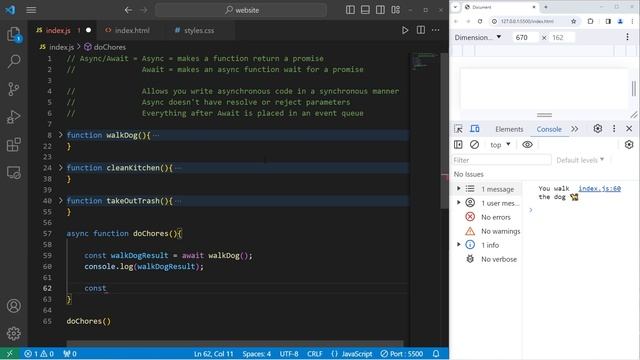Open the Accounts menu in the activity bar
Image resolution: width=640 pixels, height=360 pixels.
(x=13, y=306)
